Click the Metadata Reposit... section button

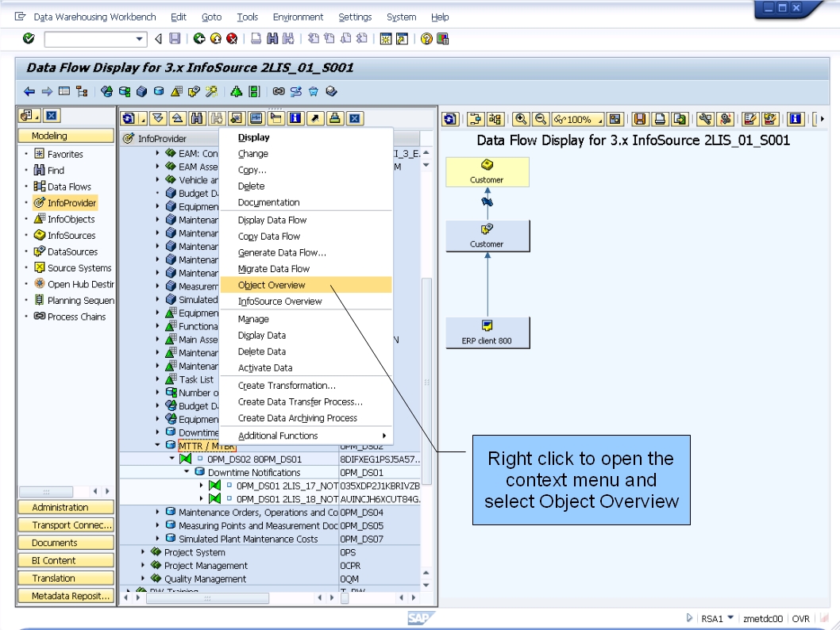[66, 596]
